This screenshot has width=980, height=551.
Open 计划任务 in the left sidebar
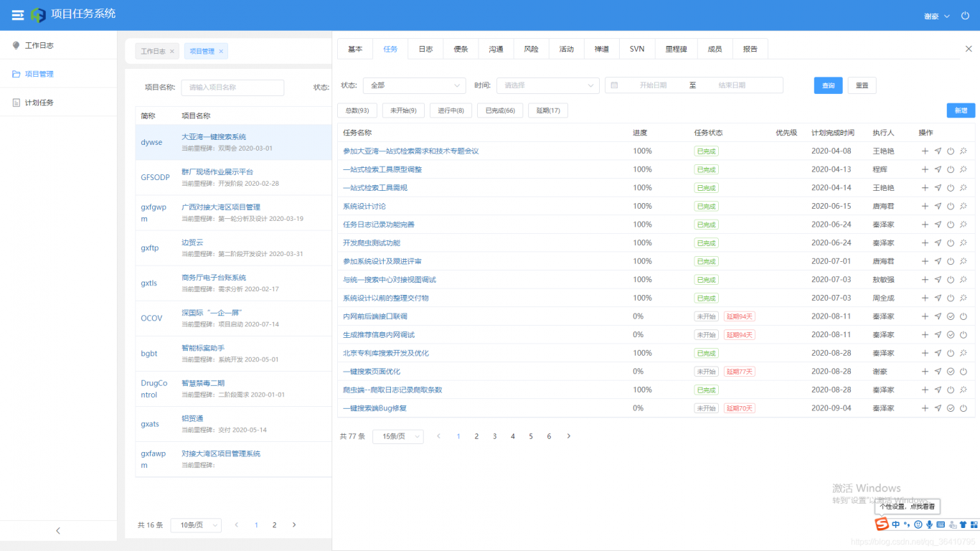(58, 103)
